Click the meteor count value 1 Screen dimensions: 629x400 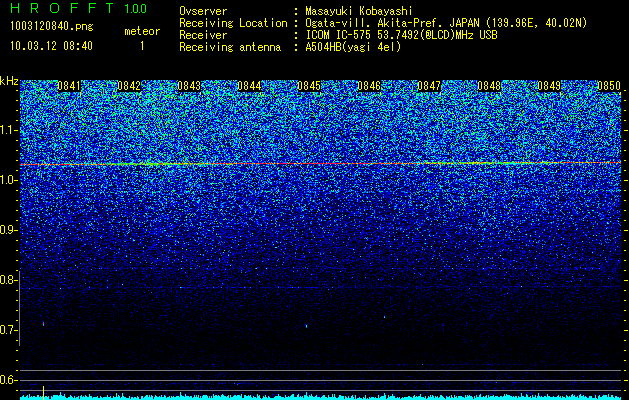pyautogui.click(x=142, y=46)
